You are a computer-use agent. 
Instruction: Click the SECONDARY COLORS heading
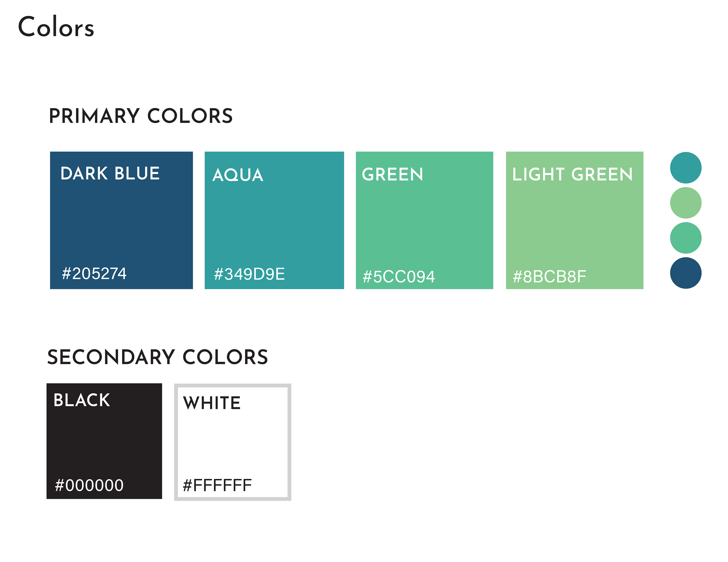158,357
